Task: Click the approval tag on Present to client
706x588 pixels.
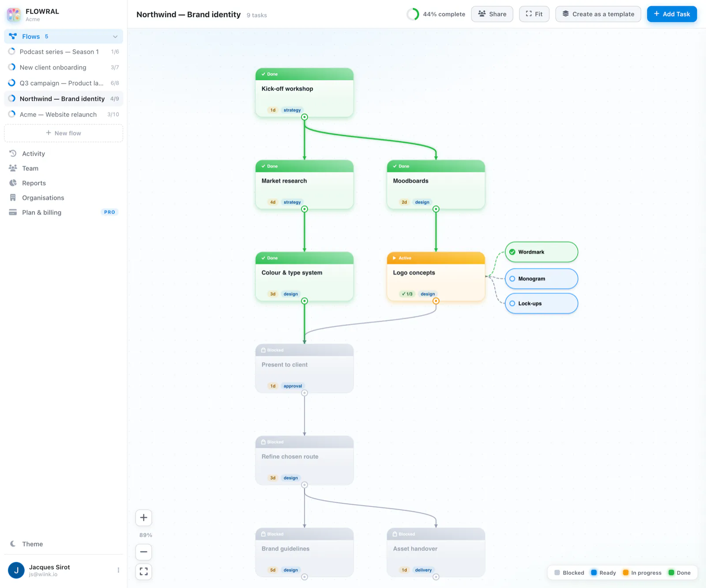Action: coord(293,386)
